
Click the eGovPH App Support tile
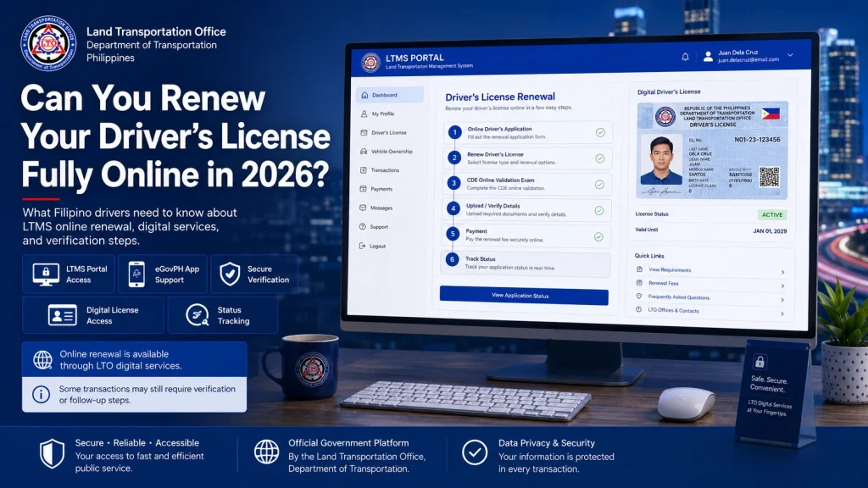pyautogui.click(x=163, y=274)
